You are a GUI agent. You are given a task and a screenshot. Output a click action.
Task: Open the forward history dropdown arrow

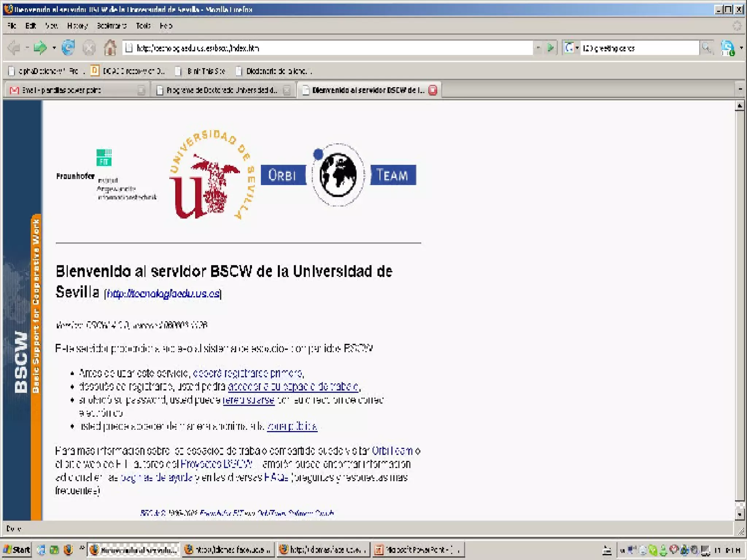tap(54, 48)
